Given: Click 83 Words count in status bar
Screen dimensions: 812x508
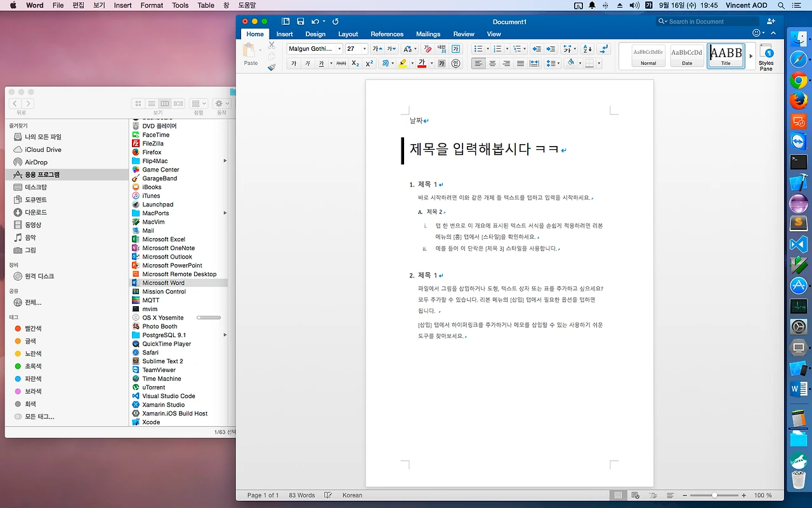Looking at the screenshot, I should [x=302, y=495].
